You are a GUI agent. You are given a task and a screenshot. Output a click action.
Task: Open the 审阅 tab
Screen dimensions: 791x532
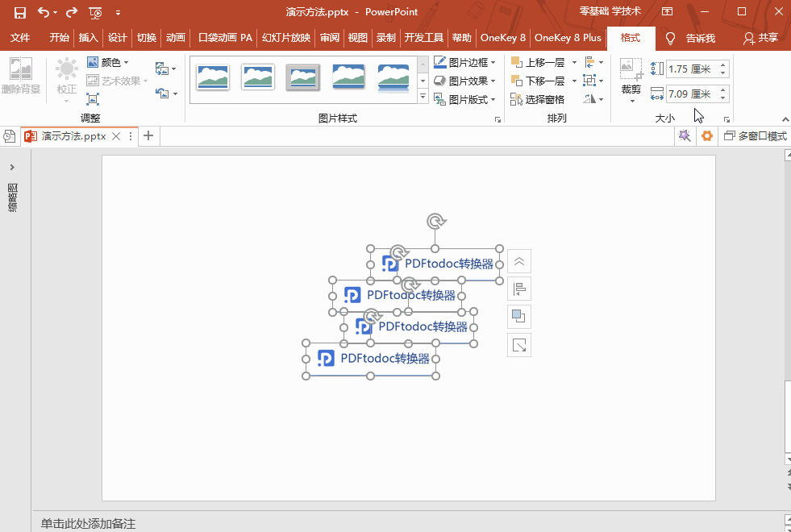coord(330,38)
